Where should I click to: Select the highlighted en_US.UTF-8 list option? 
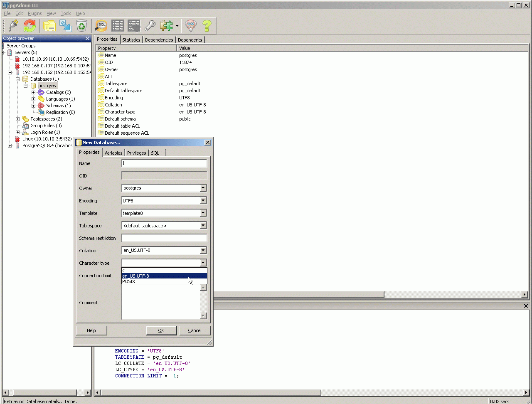coord(164,276)
